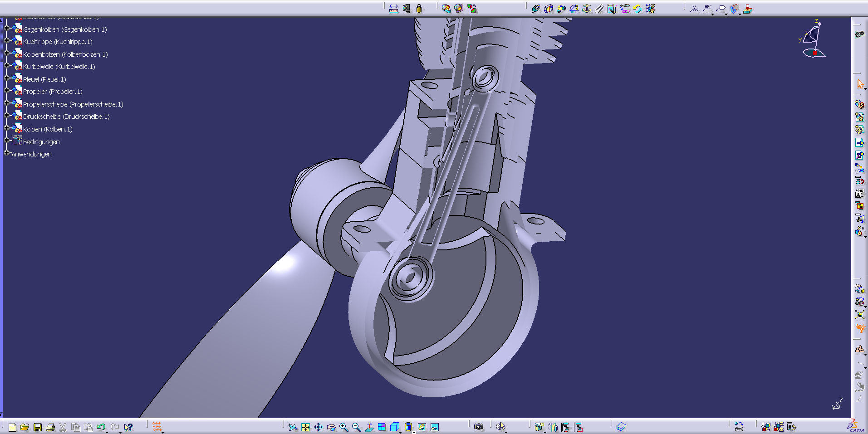Save the current document

pyautogui.click(x=38, y=427)
